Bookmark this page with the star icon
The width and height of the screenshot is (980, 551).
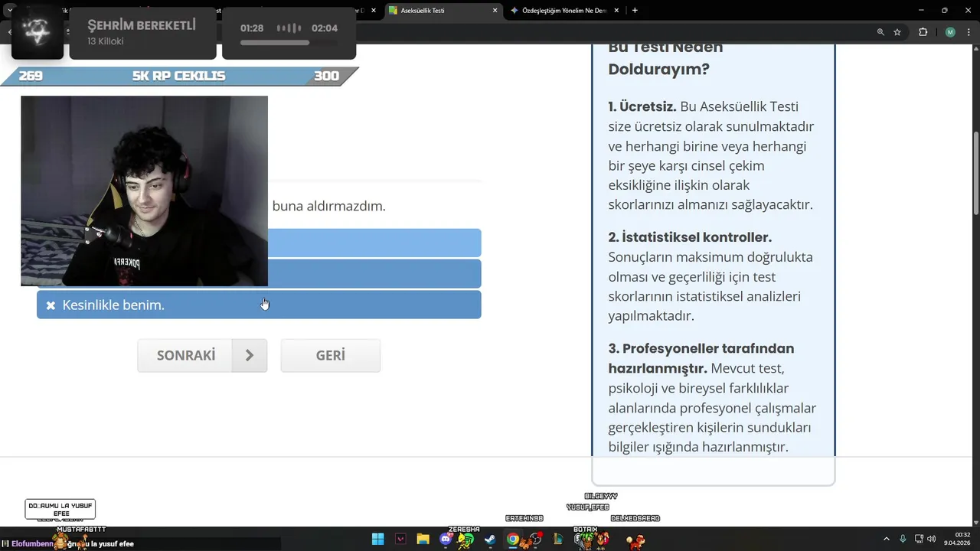[x=897, y=32]
